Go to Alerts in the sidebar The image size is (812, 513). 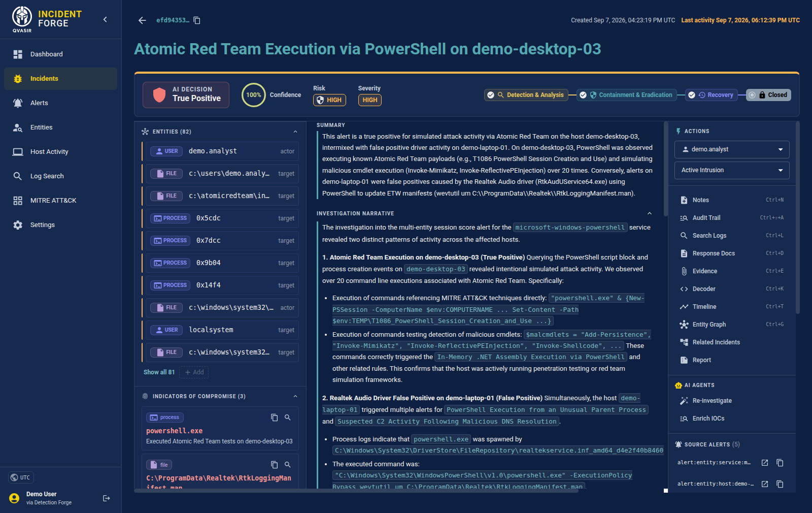tap(60, 103)
